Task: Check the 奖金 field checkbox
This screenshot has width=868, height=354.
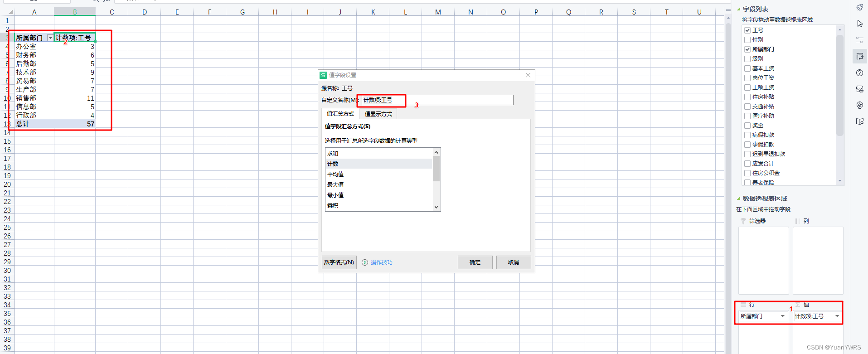Action: [x=747, y=126]
